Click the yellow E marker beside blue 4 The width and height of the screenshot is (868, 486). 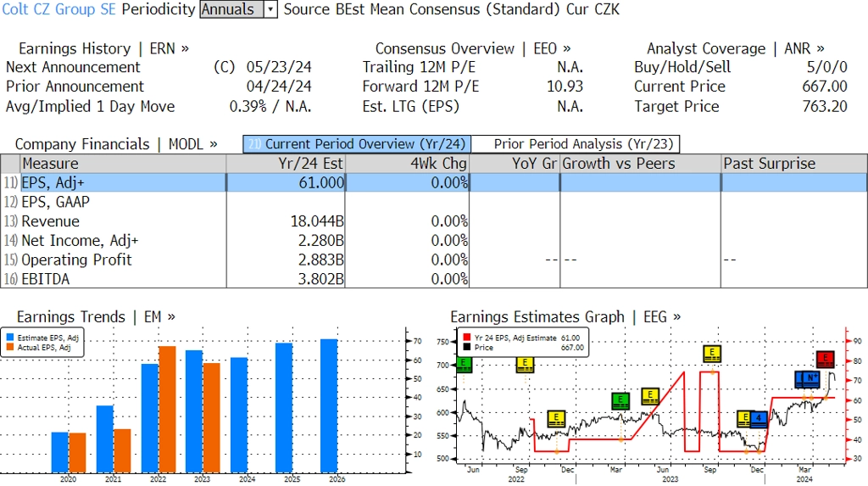(744, 418)
